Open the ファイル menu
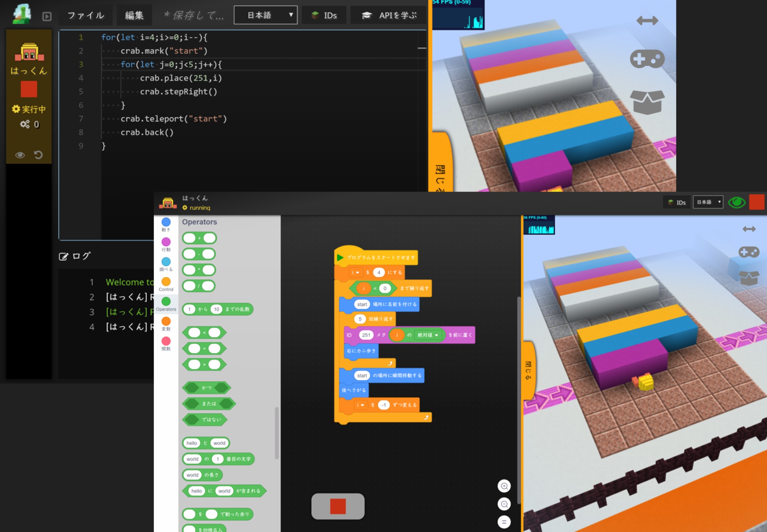 [86, 15]
